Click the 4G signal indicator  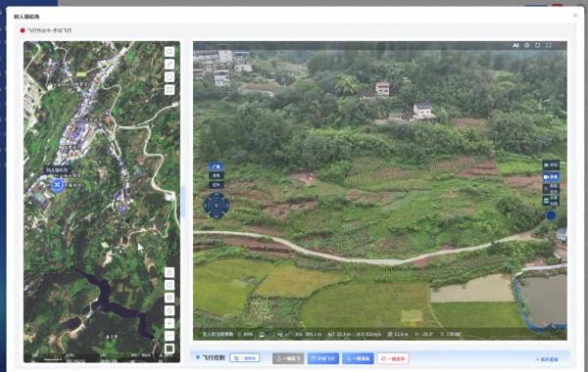pyautogui.click(x=283, y=334)
